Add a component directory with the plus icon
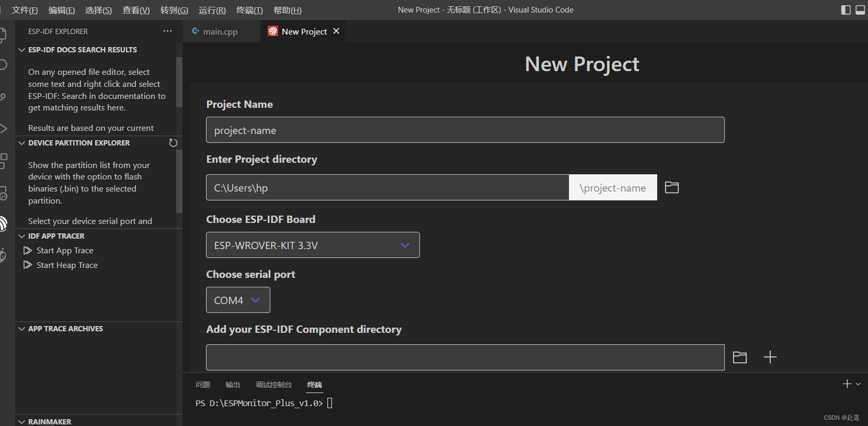The height and width of the screenshot is (426, 868). click(770, 357)
